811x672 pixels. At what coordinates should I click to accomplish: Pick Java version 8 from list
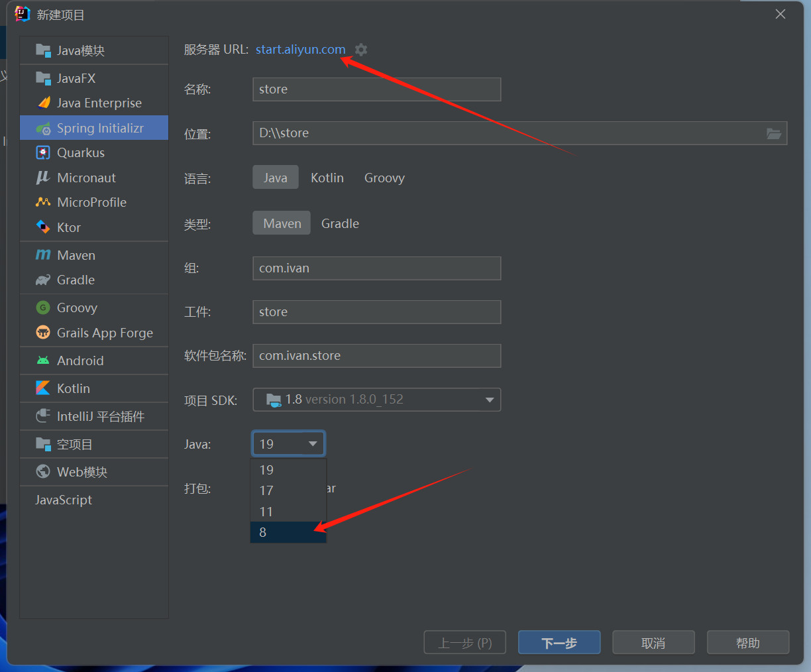[x=288, y=532]
